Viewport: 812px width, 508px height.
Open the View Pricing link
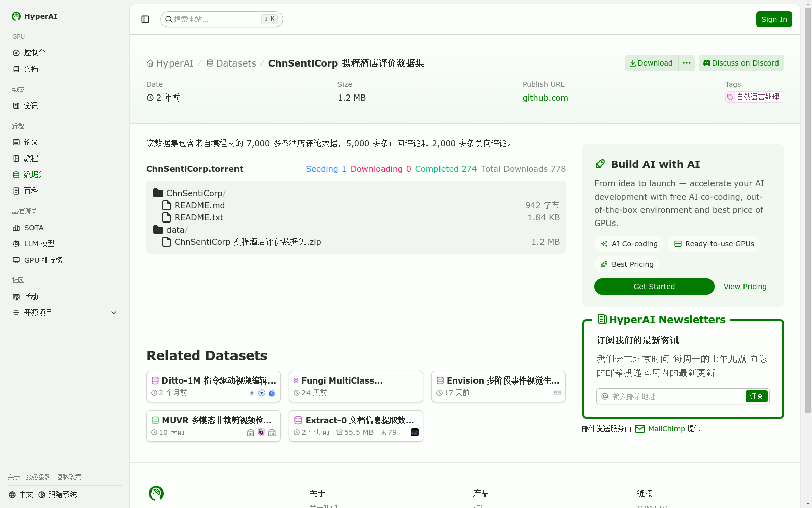[x=745, y=287]
